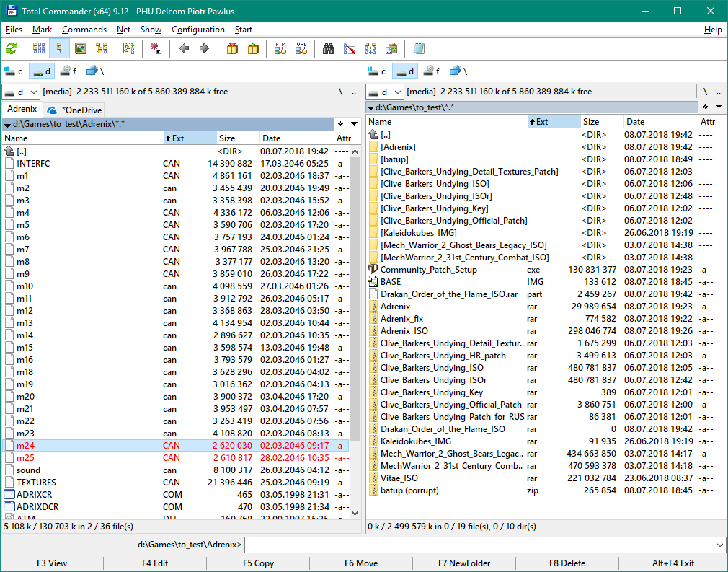This screenshot has height=572, width=728.
Task: Open the right panel directory history arrow
Action: [x=719, y=107]
